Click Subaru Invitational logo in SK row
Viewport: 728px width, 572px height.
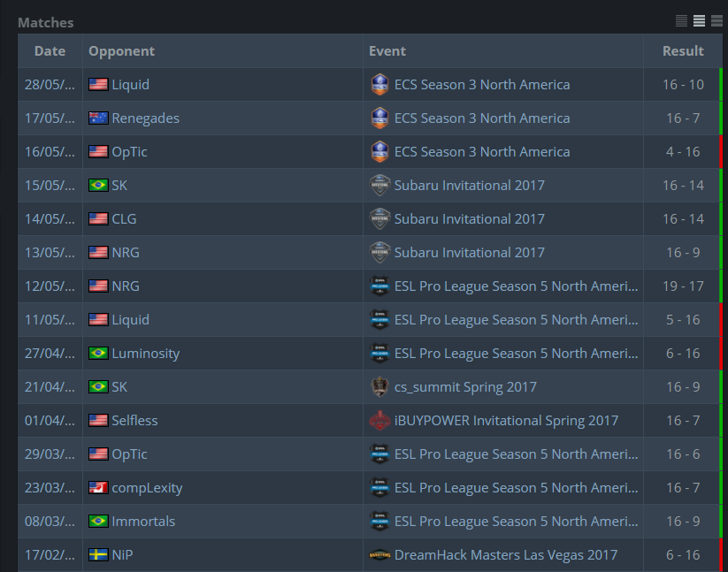coord(379,185)
